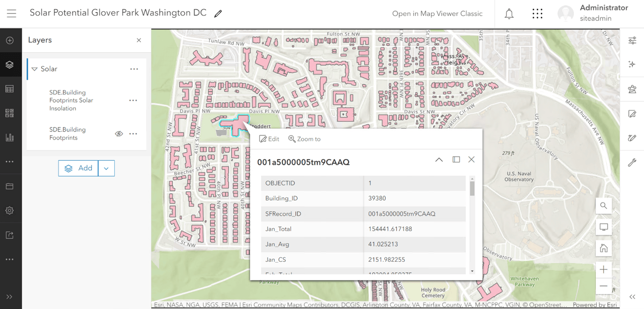Click the U.S. Naval Observatory map label
Screen dimensions: 644x309
pyautogui.click(x=519, y=176)
